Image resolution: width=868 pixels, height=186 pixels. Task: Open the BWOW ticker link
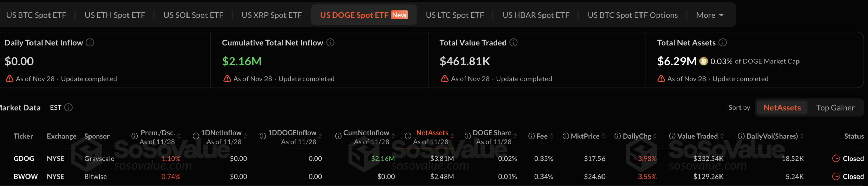coord(25,177)
